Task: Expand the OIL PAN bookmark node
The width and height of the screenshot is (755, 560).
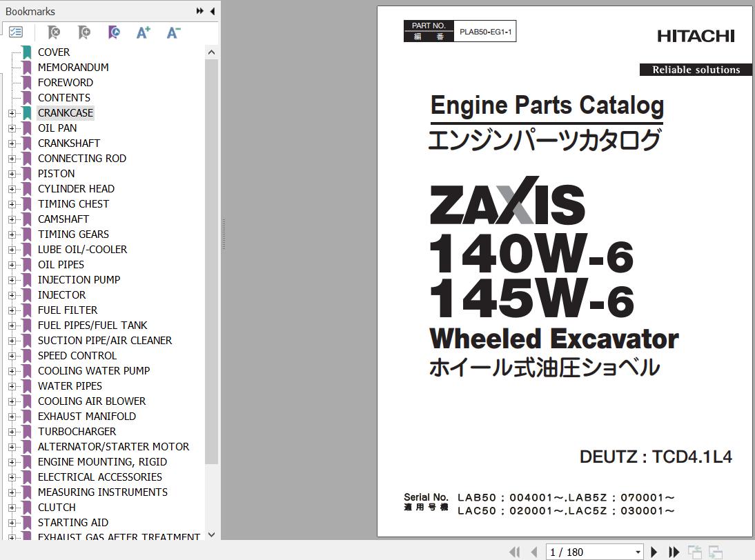Action: pyautogui.click(x=12, y=128)
